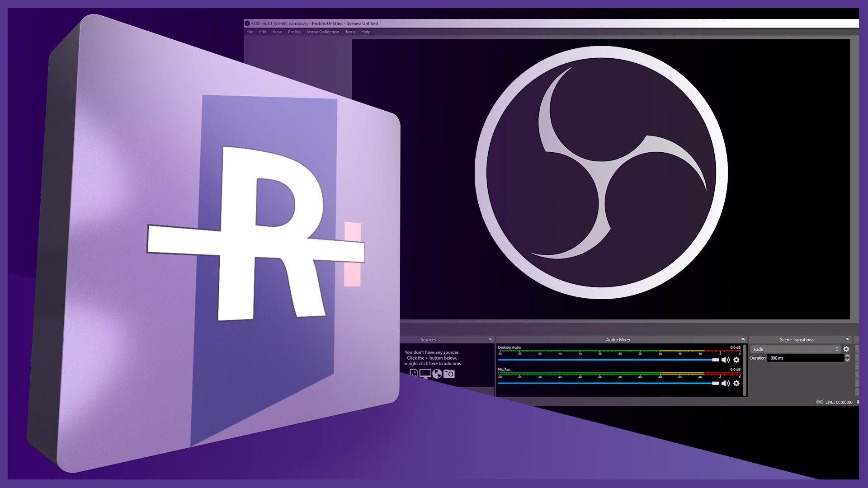868x488 pixels.
Task: Click the "Scene Transitions" panel title
Action: pyautogui.click(x=797, y=340)
